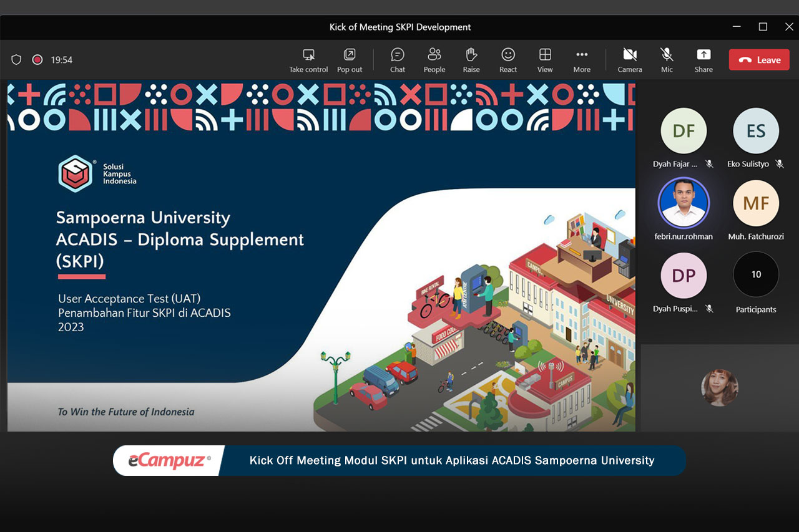799x532 pixels.
Task: Open the More actions menu
Action: (582, 60)
